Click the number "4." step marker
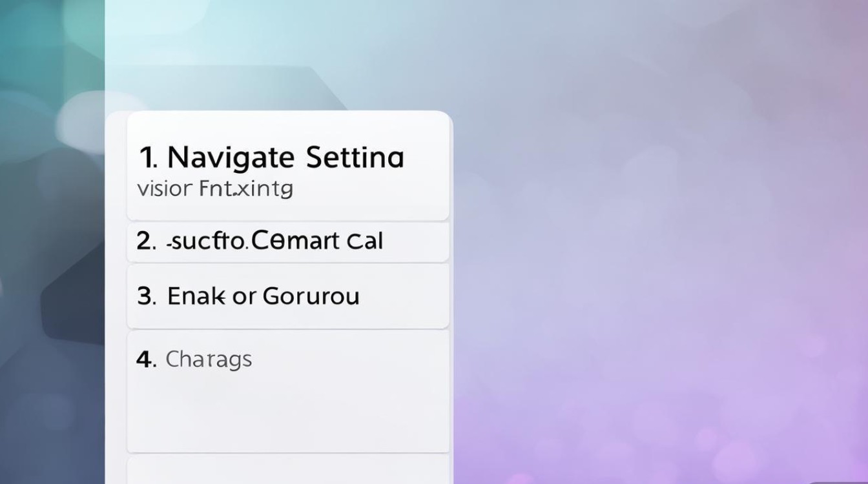Image resolution: width=868 pixels, height=484 pixels. 147,359
